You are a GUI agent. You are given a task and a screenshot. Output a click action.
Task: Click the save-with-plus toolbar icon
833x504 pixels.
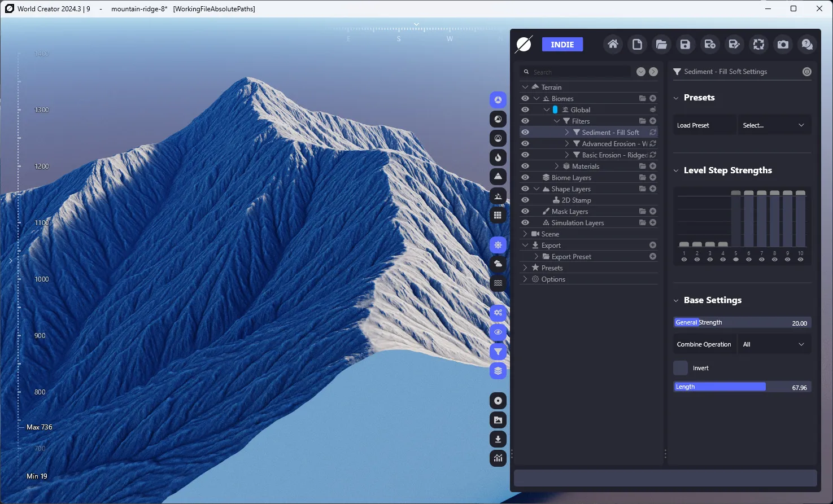[x=710, y=45]
